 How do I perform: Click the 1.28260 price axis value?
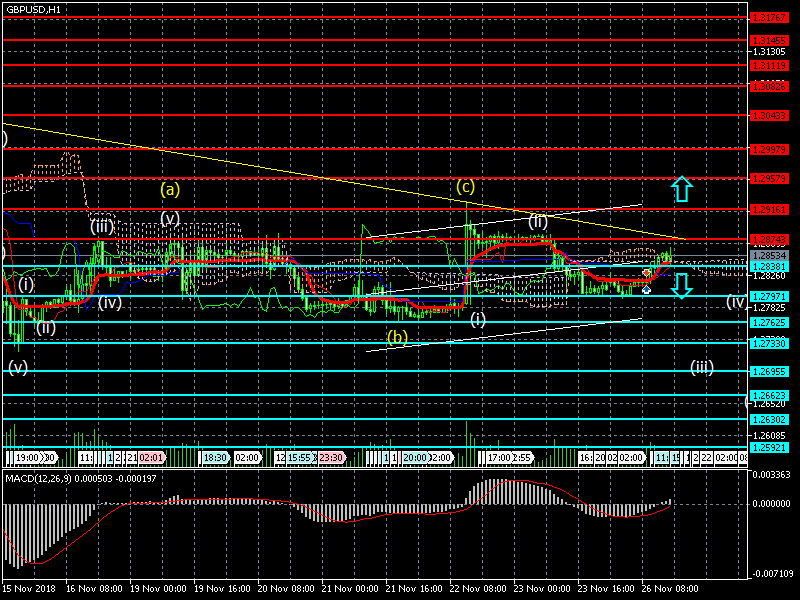pyautogui.click(x=769, y=276)
